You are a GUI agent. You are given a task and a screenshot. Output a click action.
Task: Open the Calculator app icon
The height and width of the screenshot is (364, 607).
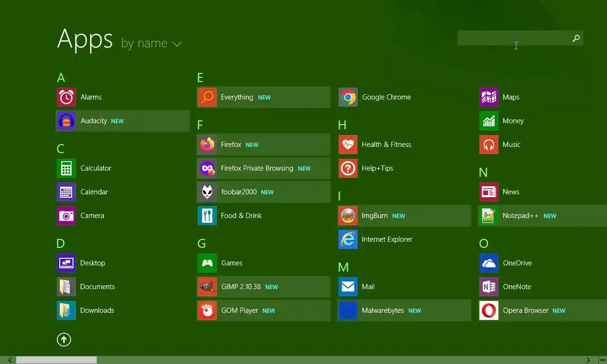click(66, 168)
